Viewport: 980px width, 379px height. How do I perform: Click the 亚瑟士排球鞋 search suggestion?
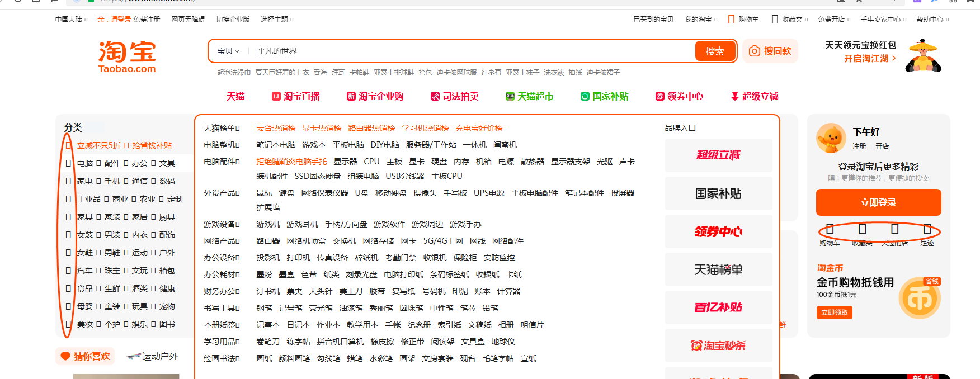tap(394, 73)
